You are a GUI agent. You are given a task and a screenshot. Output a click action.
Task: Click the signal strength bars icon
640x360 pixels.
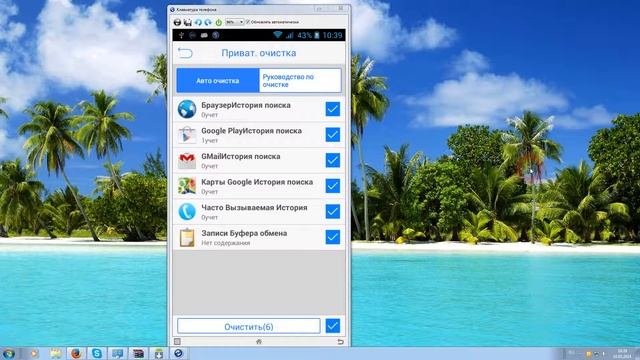tap(289, 36)
